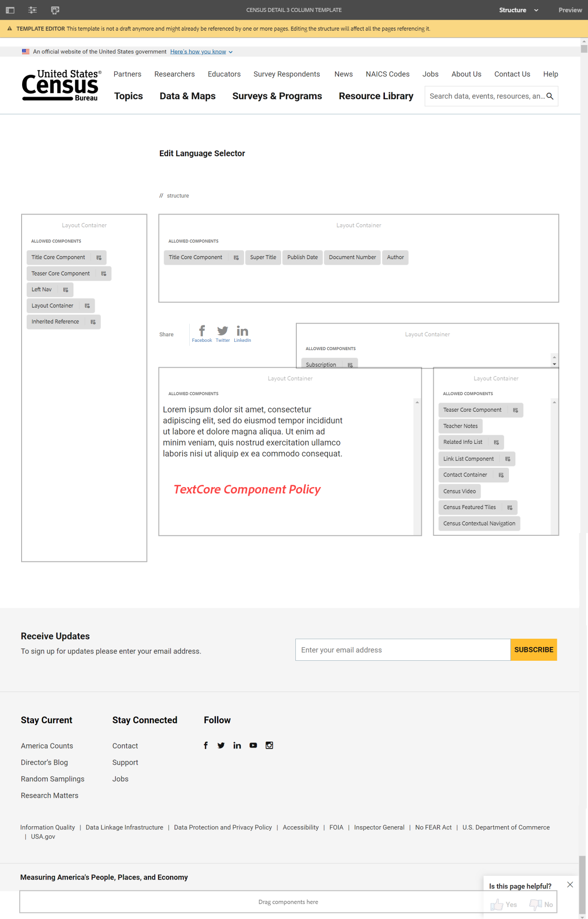The height and width of the screenshot is (919, 588).
Task: Open footer Twitter follow icon
Action: pyautogui.click(x=221, y=745)
